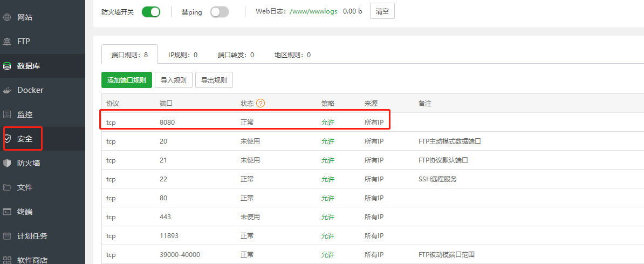The image size is (644, 264).
Task: Click the shield icon beside 防火墙
Action: click(7, 163)
